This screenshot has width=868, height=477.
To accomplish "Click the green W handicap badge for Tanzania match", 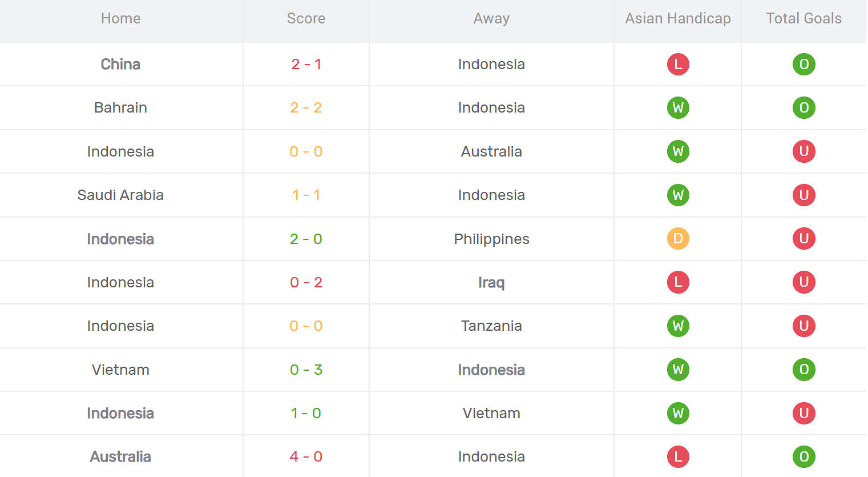I will click(x=678, y=326).
